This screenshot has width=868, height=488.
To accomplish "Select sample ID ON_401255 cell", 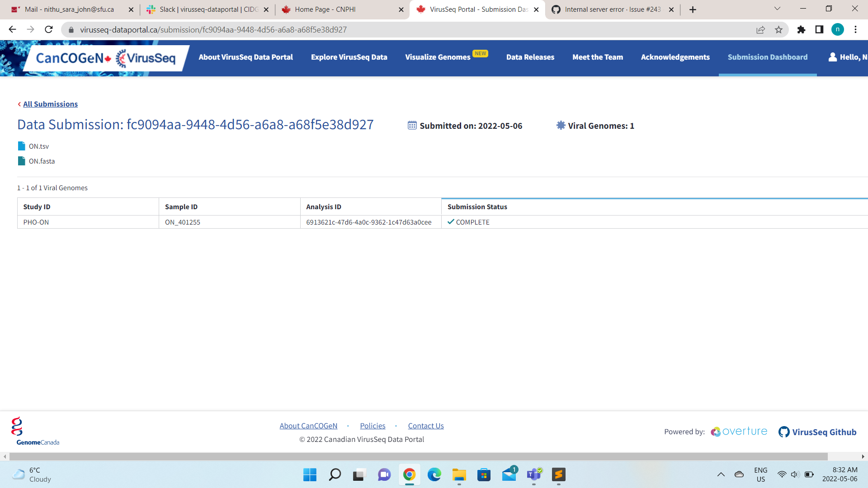I will click(229, 222).
